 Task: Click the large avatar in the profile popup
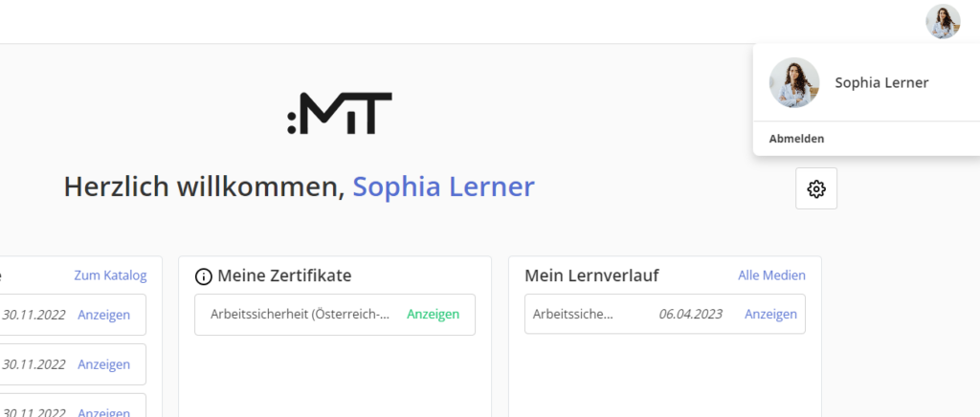click(x=794, y=83)
